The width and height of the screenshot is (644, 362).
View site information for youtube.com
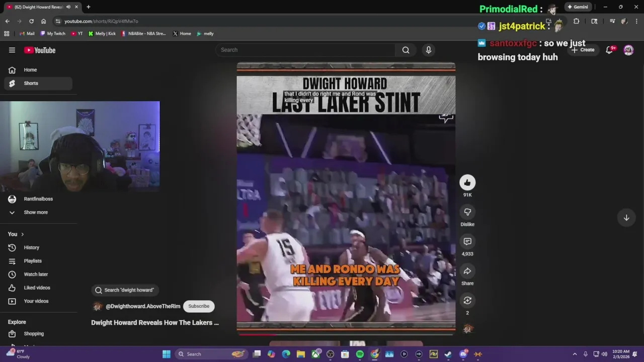(58, 21)
